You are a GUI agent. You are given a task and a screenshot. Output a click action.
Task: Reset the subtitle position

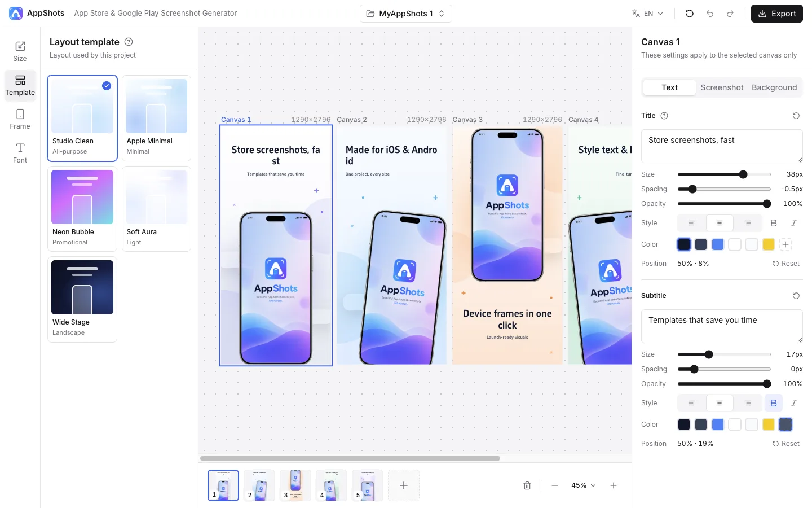pos(786,444)
